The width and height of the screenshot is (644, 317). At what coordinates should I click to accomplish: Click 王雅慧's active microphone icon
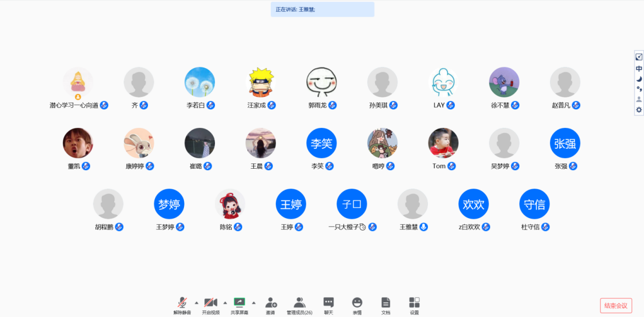(423, 227)
